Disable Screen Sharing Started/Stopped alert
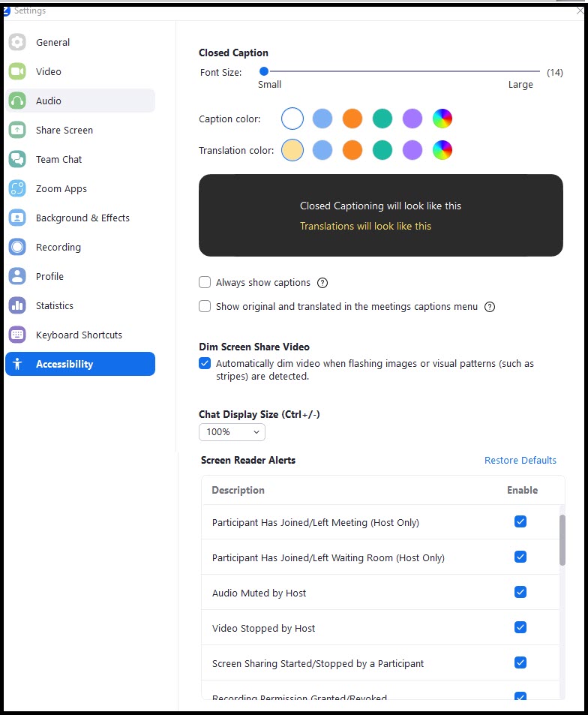The height and width of the screenshot is (715, 588). coord(520,662)
